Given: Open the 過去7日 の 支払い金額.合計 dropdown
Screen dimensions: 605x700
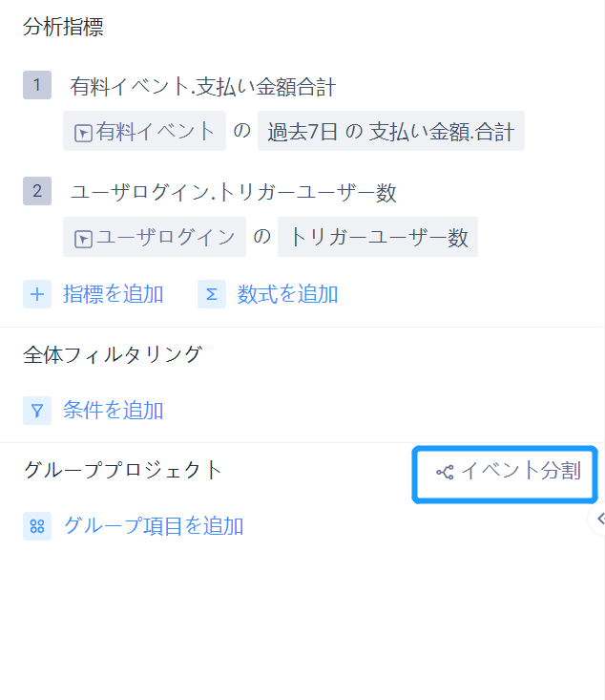Looking at the screenshot, I should (x=391, y=131).
